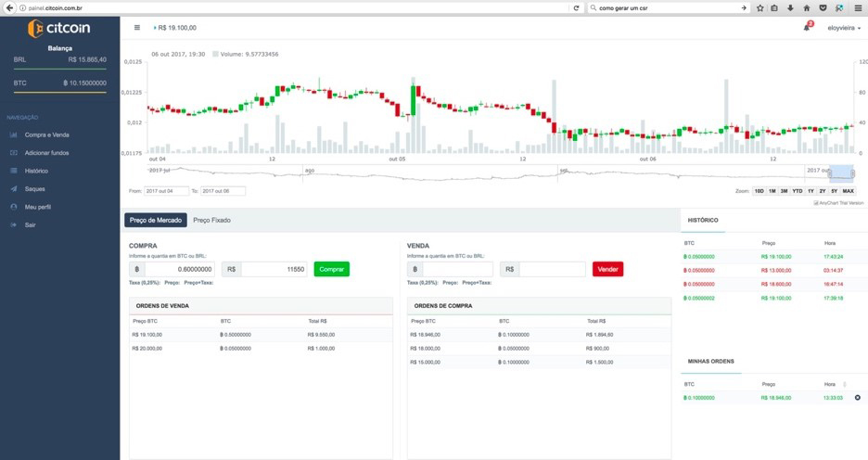Image resolution: width=868 pixels, height=460 pixels.
Task: Click the browser search box
Action: [668, 7]
